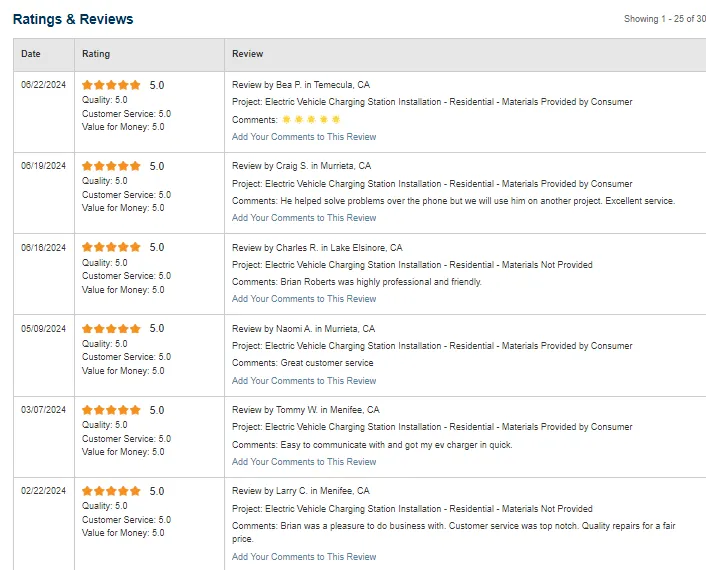The width and height of the screenshot is (706, 570).
Task: Select the 05/09/2024 date cell
Action: pos(43,329)
